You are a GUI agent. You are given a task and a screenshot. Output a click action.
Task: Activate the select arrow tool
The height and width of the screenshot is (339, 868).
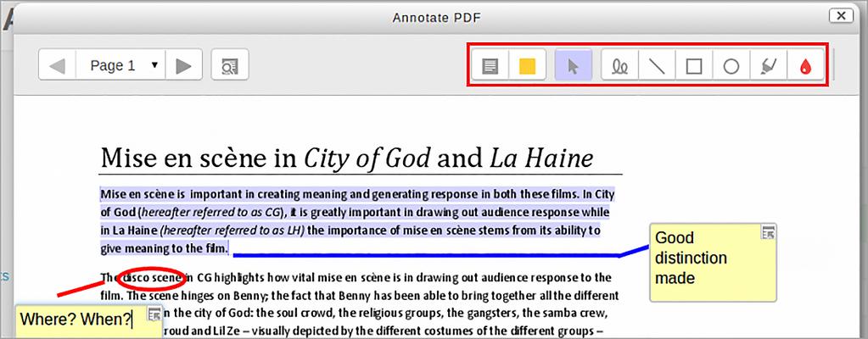[x=573, y=66]
